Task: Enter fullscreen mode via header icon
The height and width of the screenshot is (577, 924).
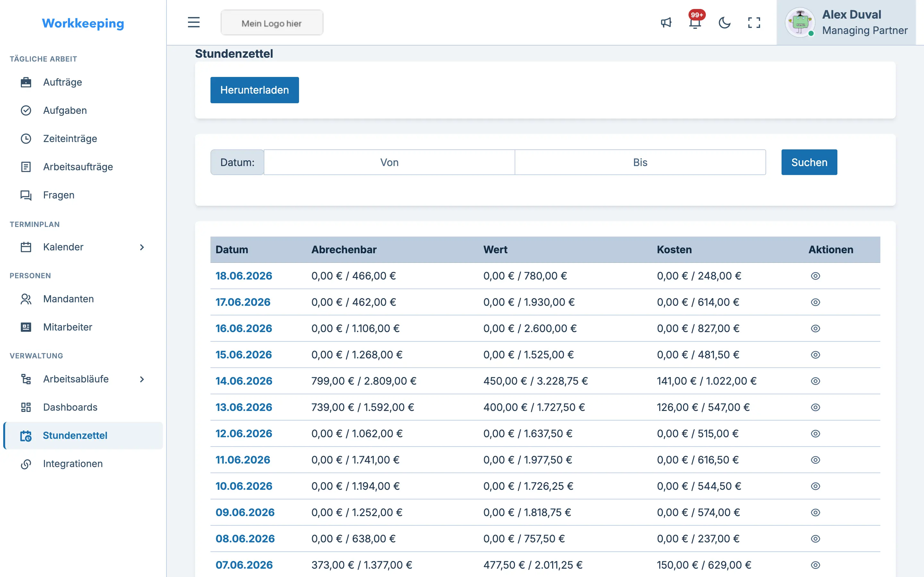Action: [754, 22]
